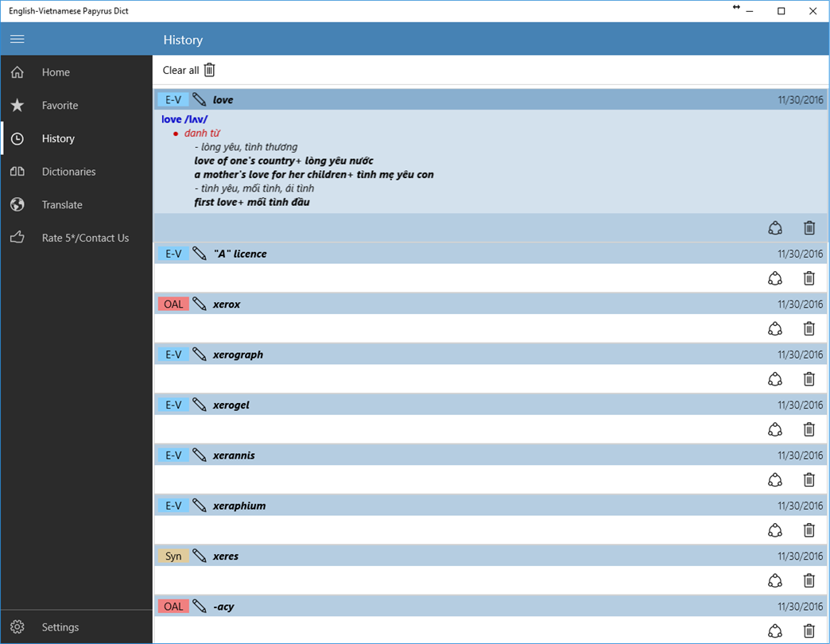The image size is (830, 644).
Task: Share the xerogel entry
Action: pos(775,429)
